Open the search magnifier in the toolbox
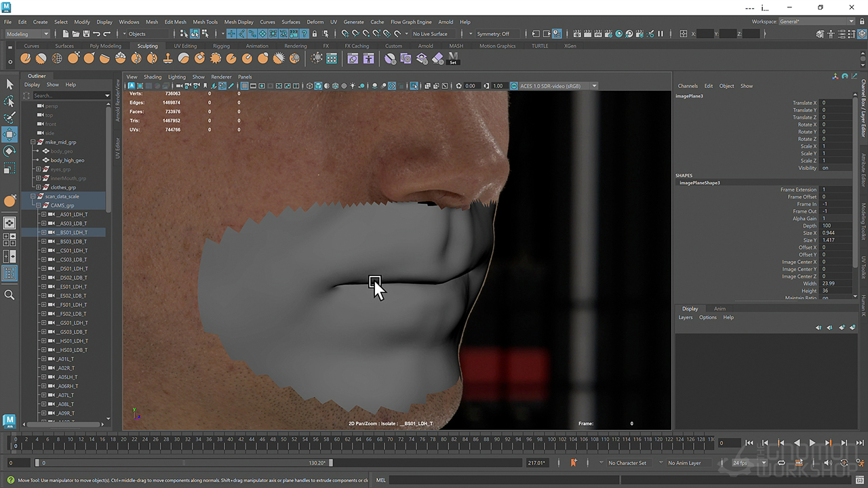 (x=9, y=295)
